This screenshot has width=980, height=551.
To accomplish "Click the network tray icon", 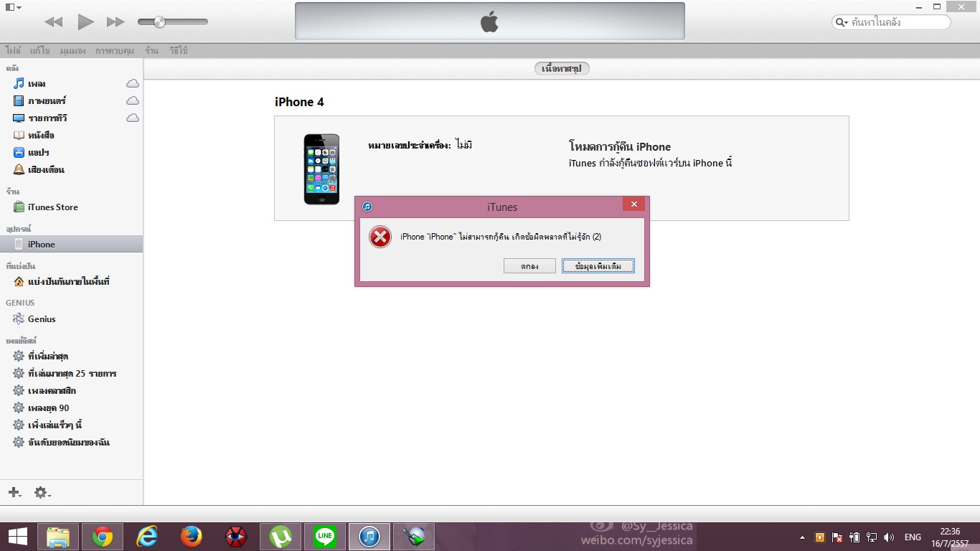I will 872,537.
